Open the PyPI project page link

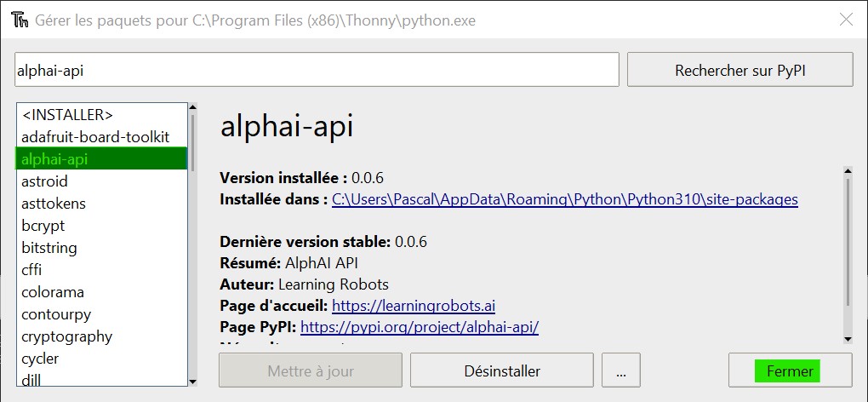[420, 327]
